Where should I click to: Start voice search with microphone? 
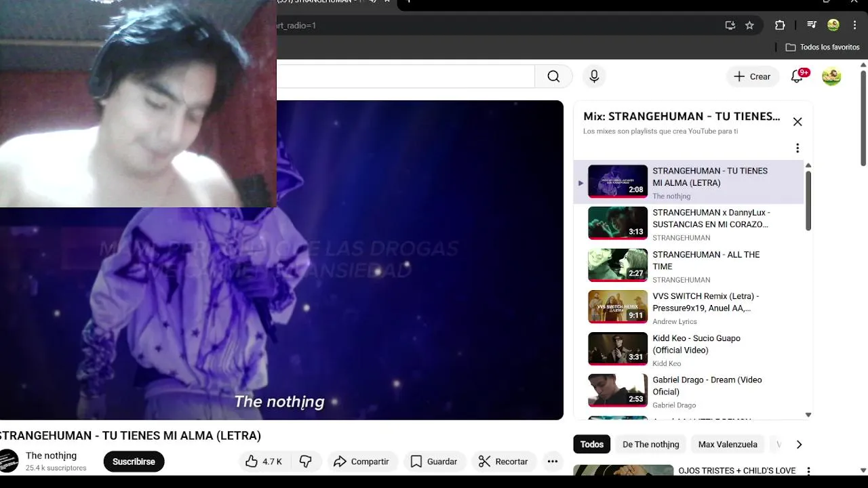594,77
